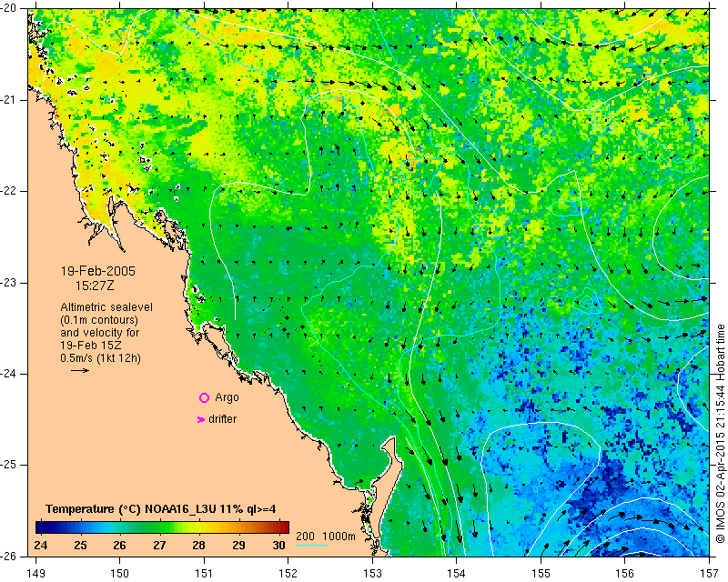Click the 'Temperature (°C) NOAA16_L3U 11% ql>=4' title
The height and width of the screenshot is (582, 728).
pos(161,509)
